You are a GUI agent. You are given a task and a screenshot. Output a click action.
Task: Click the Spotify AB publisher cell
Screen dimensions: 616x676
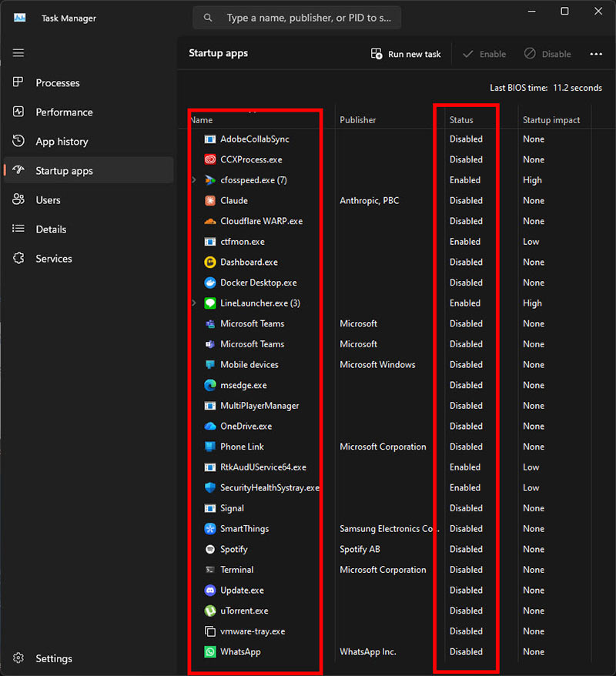360,549
